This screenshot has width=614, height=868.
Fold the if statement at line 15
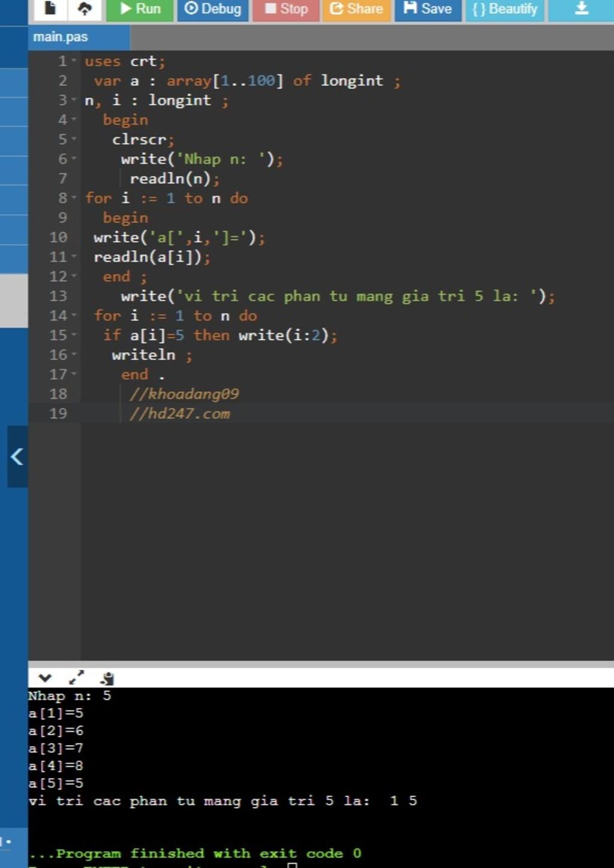74,335
